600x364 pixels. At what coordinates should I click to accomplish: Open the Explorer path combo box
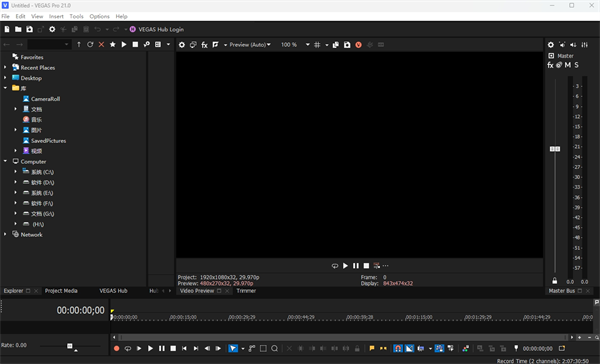[49, 44]
